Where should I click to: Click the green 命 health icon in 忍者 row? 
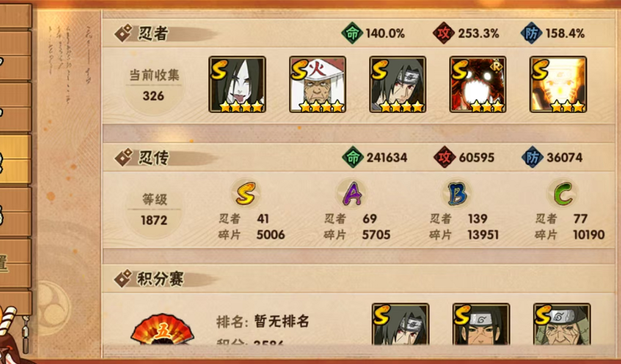(352, 34)
